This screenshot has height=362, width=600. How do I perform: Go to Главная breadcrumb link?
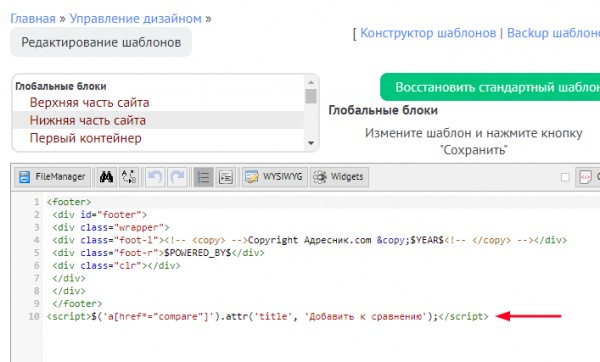click(33, 18)
